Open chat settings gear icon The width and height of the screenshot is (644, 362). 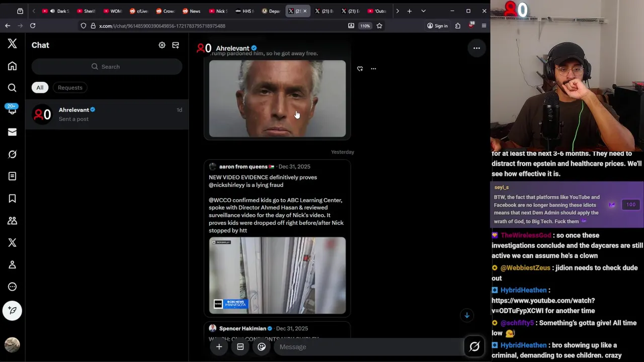tap(162, 45)
